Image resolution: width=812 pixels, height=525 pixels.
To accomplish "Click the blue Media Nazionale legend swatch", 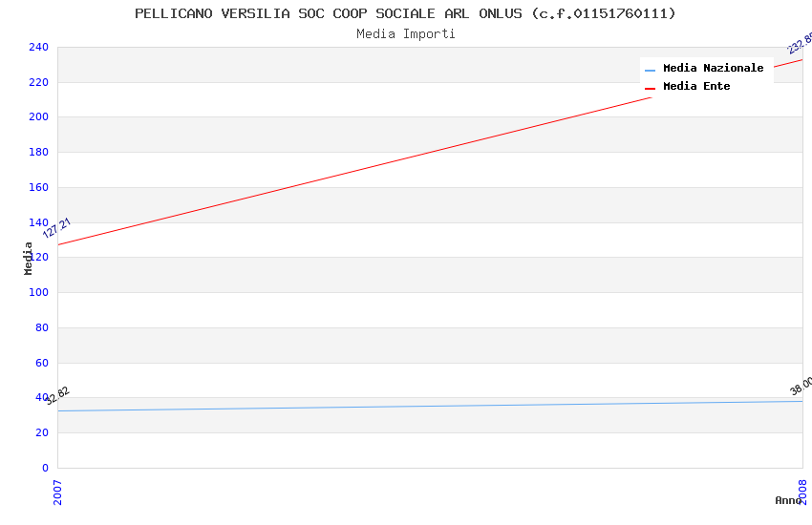I will tap(650, 71).
